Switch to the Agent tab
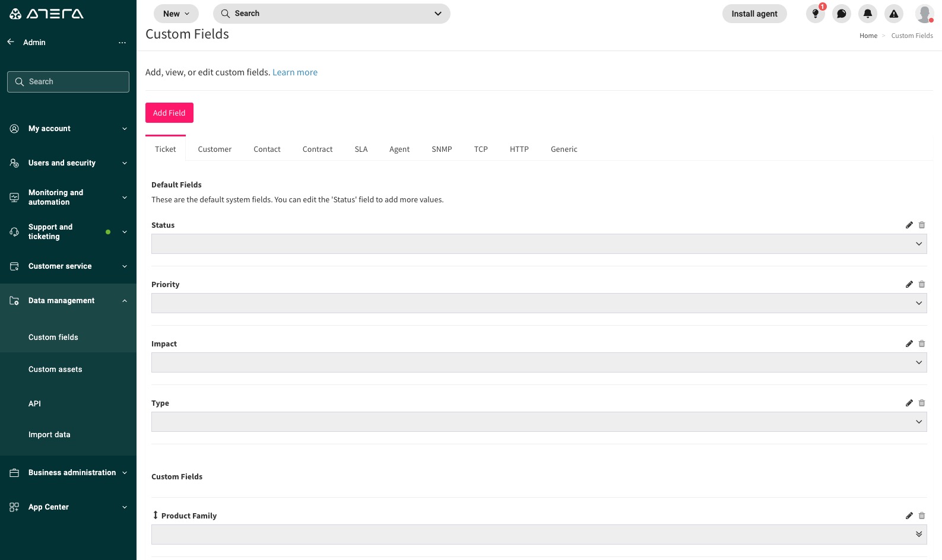This screenshot has height=560, width=942. 399,149
